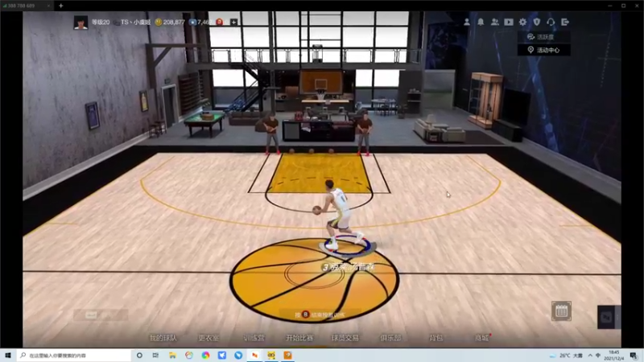Select the 388 780 689 tab
The width and height of the screenshot is (644, 362).
pyautogui.click(x=26, y=6)
